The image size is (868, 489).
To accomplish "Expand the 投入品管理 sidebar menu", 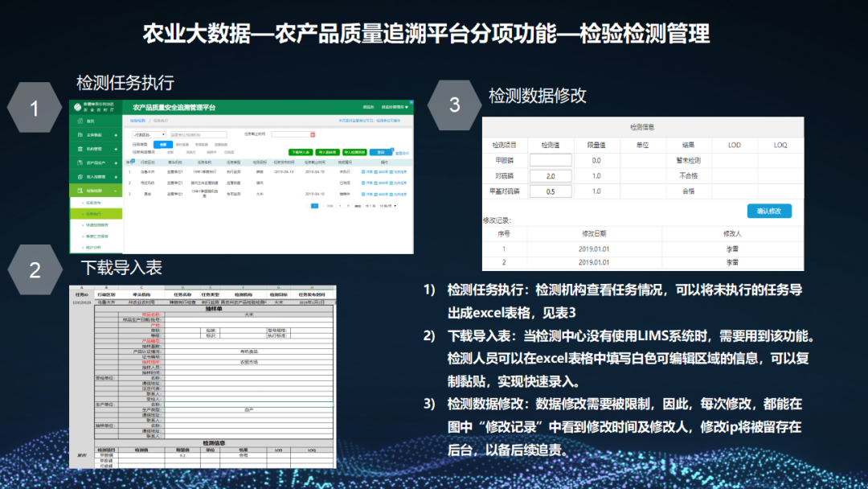I will 116,177.
